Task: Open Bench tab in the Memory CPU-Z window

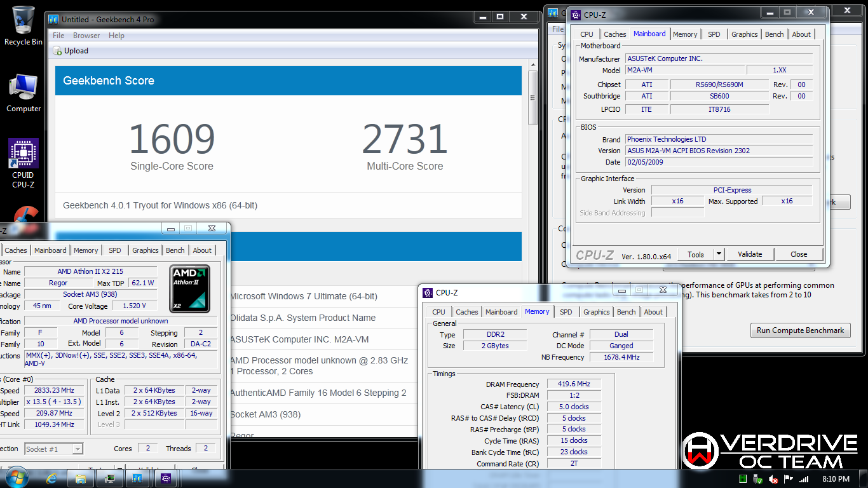Action: [x=626, y=312]
